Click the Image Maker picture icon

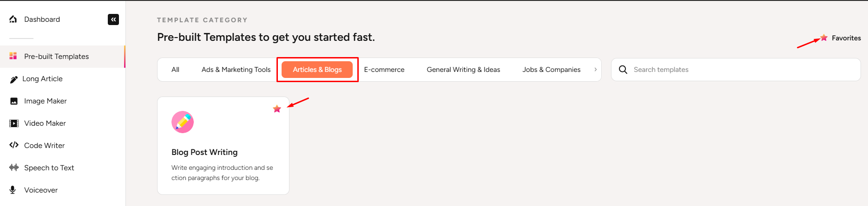point(14,101)
